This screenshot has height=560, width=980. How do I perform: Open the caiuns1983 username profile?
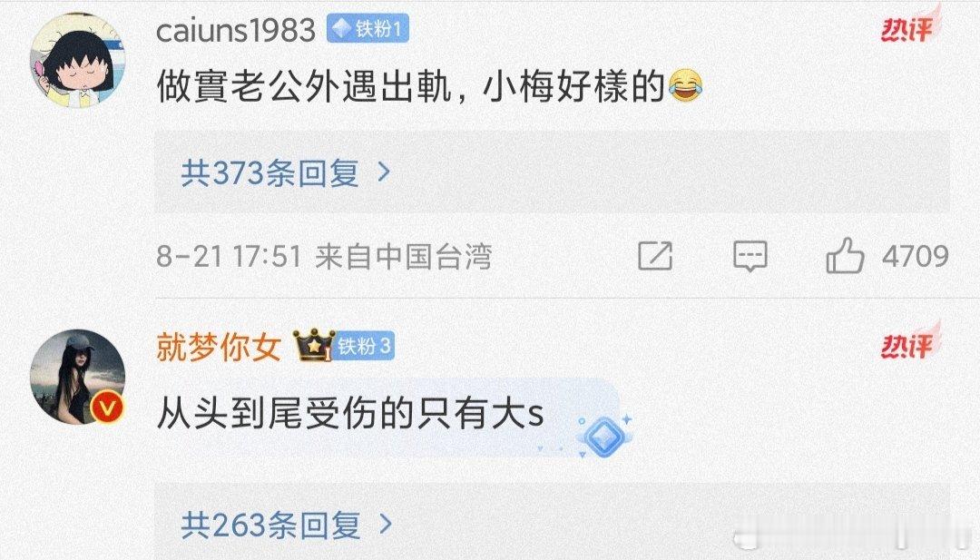click(x=236, y=31)
